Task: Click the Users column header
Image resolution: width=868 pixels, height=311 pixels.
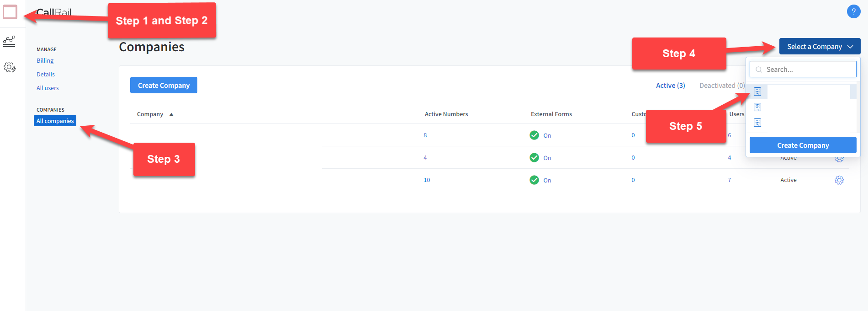Action: [736, 114]
